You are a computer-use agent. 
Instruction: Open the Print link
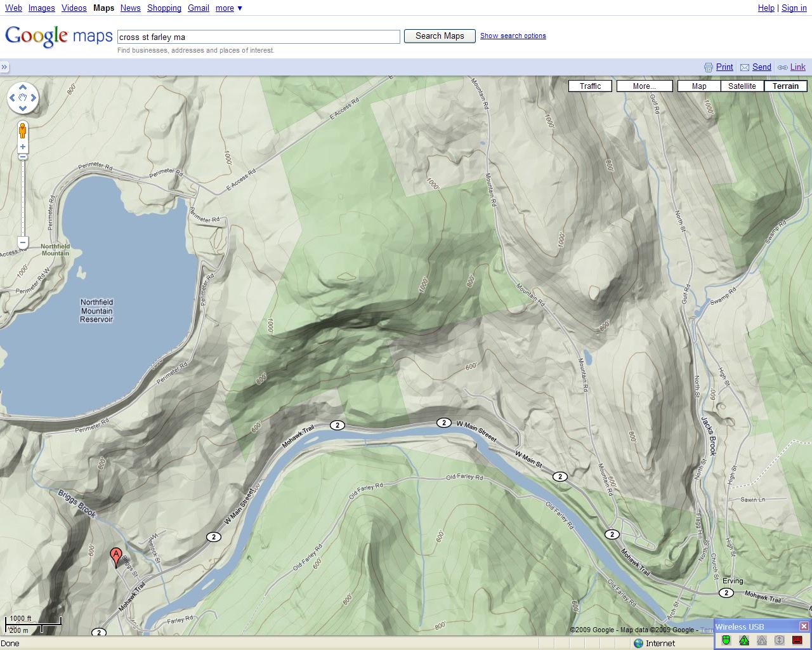point(724,67)
